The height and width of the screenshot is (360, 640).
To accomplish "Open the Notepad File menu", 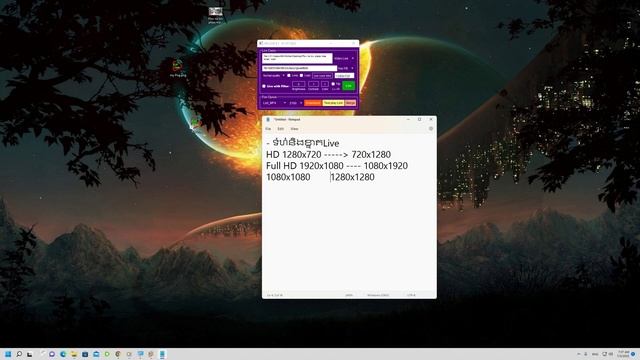I will click(268, 129).
